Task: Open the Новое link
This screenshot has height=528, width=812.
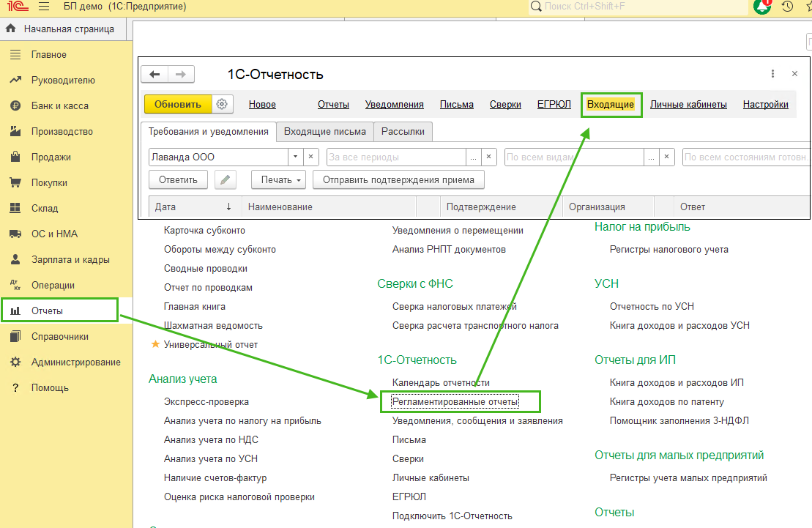Action: (262, 104)
